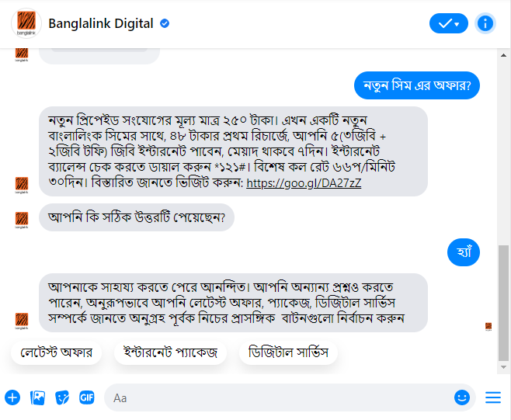Click bot avatar beside আপনি কি সঠিক message
The image size is (511, 420).
coord(22,220)
